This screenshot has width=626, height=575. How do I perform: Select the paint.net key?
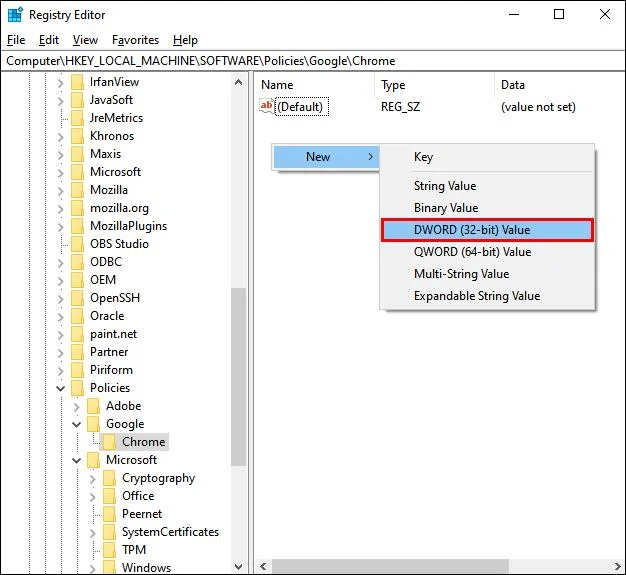pos(113,334)
